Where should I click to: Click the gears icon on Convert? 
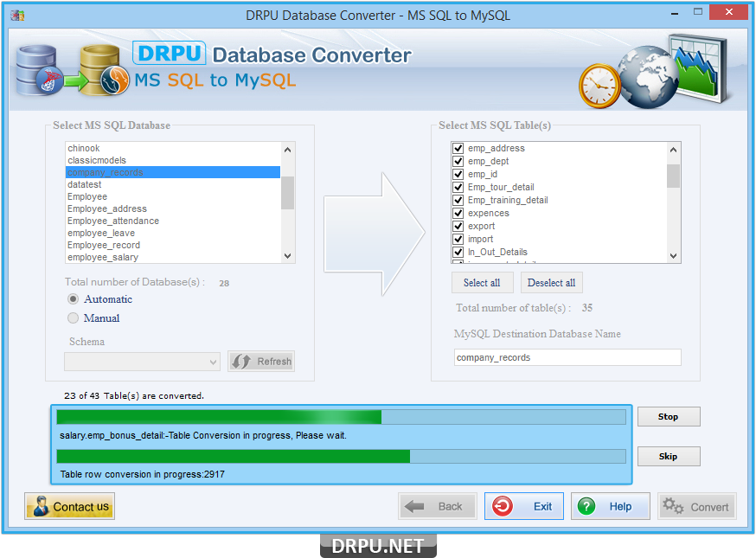point(673,506)
